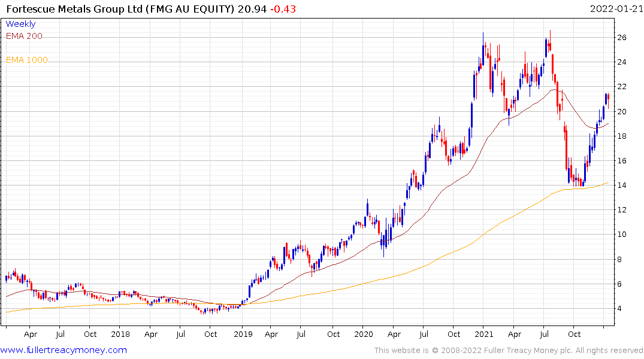Select the copyright notice for Fuller Treacy Money
This screenshot has height=359, width=644.
tap(509, 351)
